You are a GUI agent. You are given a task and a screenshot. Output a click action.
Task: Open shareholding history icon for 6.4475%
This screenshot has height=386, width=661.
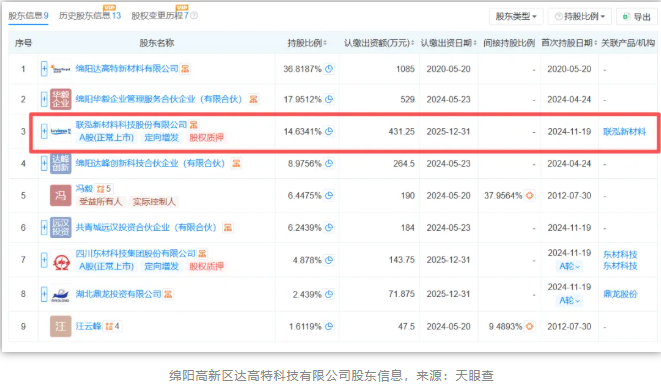[329, 196]
